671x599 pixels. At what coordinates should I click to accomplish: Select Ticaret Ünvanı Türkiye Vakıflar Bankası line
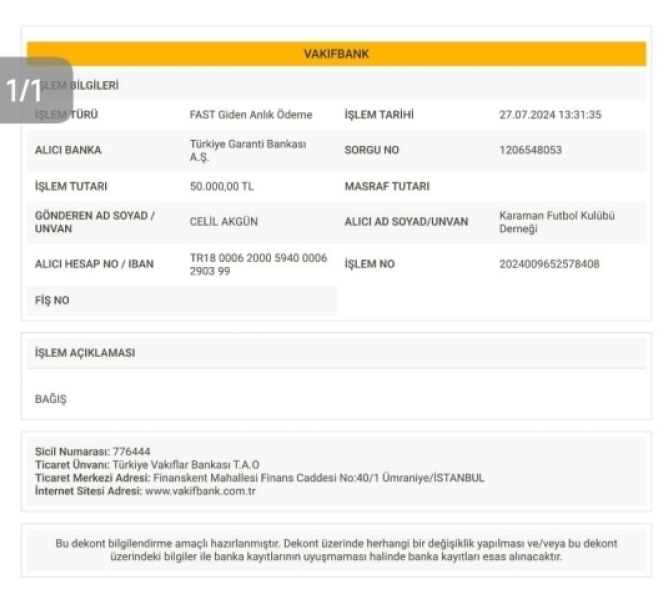(147, 465)
